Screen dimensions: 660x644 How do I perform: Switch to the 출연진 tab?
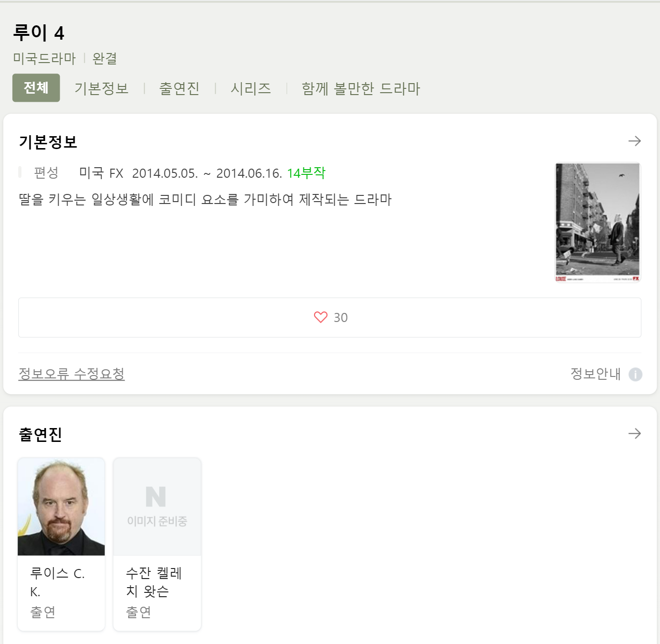coord(179,88)
